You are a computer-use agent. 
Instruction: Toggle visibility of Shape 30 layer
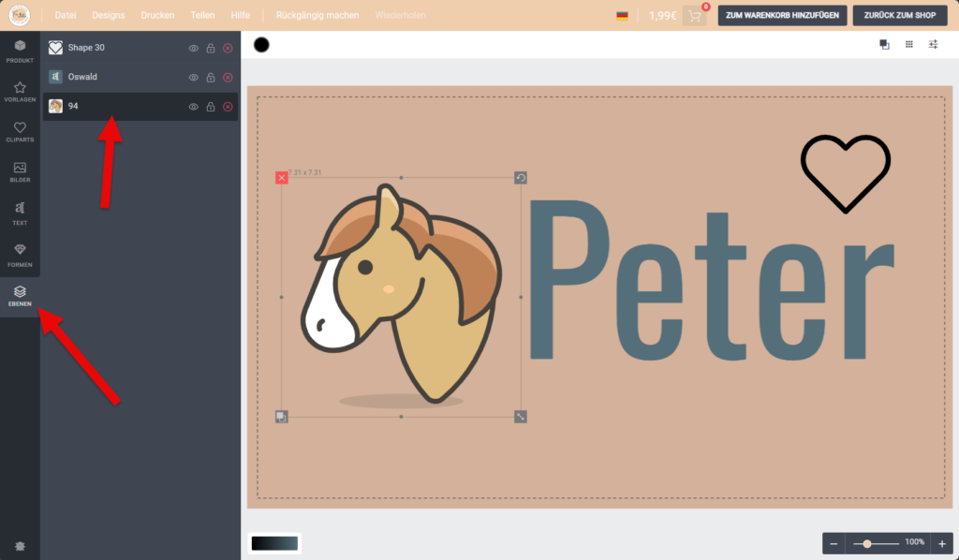(x=194, y=48)
